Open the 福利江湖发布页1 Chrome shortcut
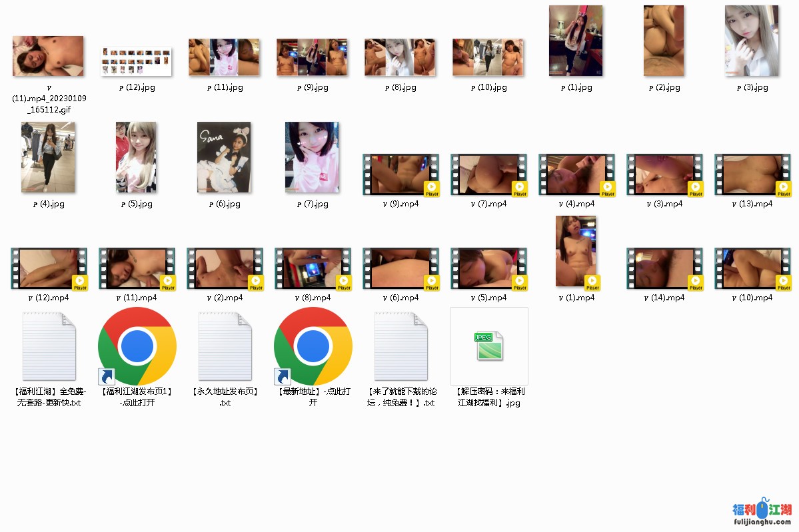This screenshot has width=799, height=532. pos(137,346)
